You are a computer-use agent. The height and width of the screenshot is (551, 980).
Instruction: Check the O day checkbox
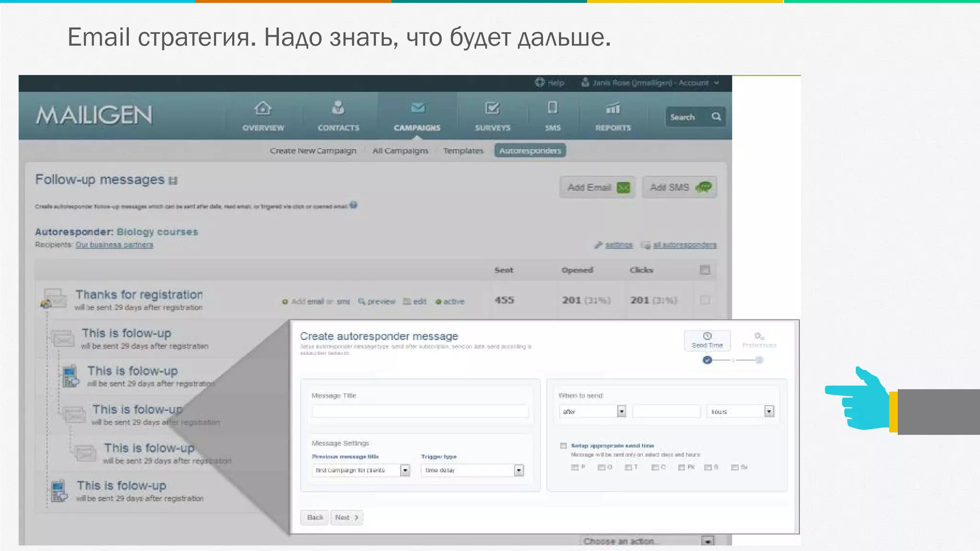coord(601,467)
